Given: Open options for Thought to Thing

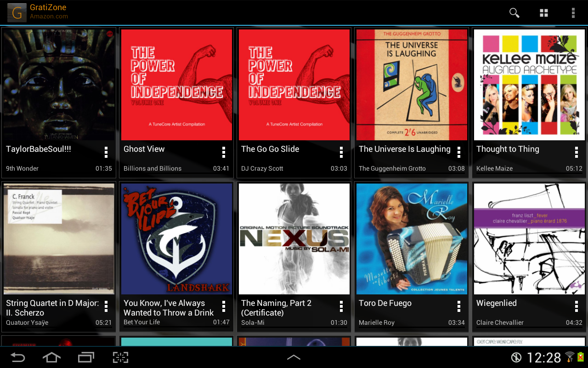Looking at the screenshot, I should pos(577,152).
